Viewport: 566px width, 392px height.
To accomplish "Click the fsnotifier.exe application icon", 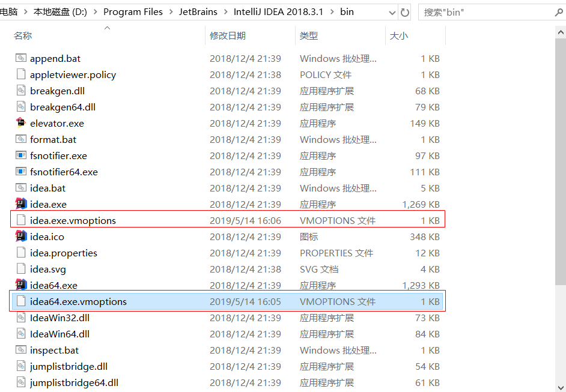I will pos(21,155).
